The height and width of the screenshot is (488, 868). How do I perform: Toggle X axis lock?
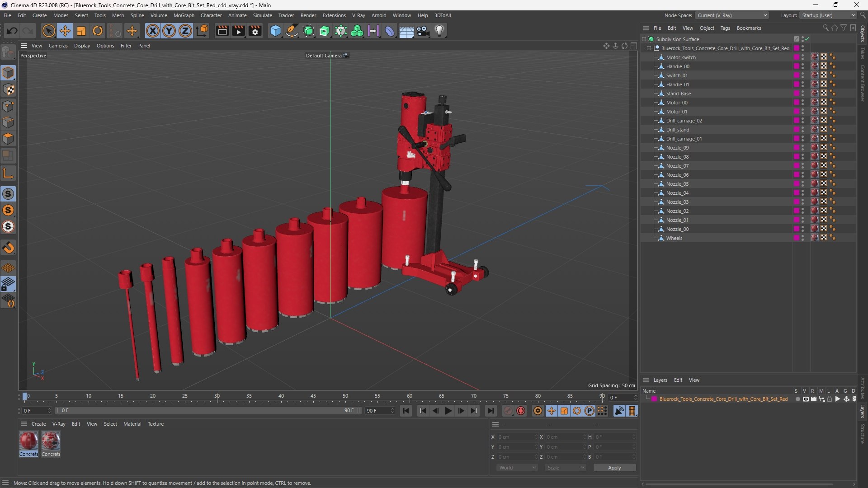(x=153, y=31)
